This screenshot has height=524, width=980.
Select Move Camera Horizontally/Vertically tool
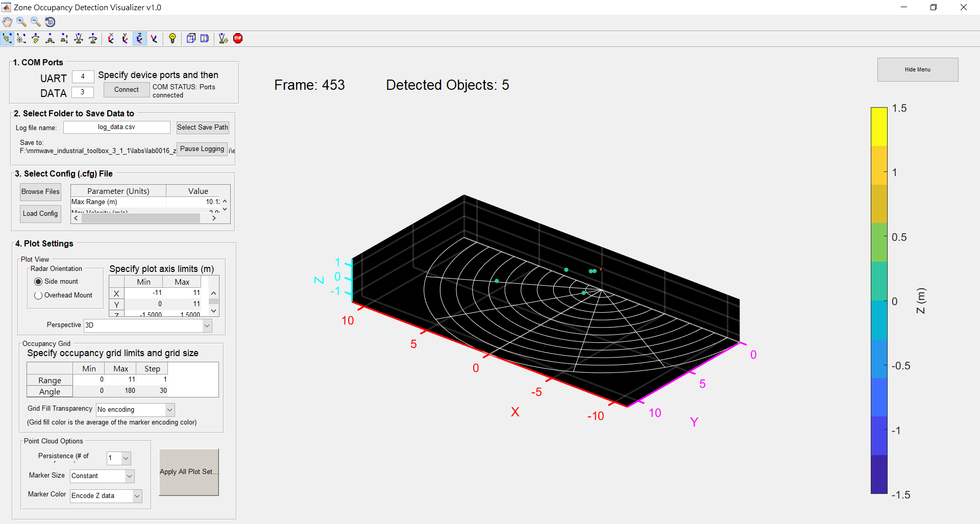coord(50,38)
